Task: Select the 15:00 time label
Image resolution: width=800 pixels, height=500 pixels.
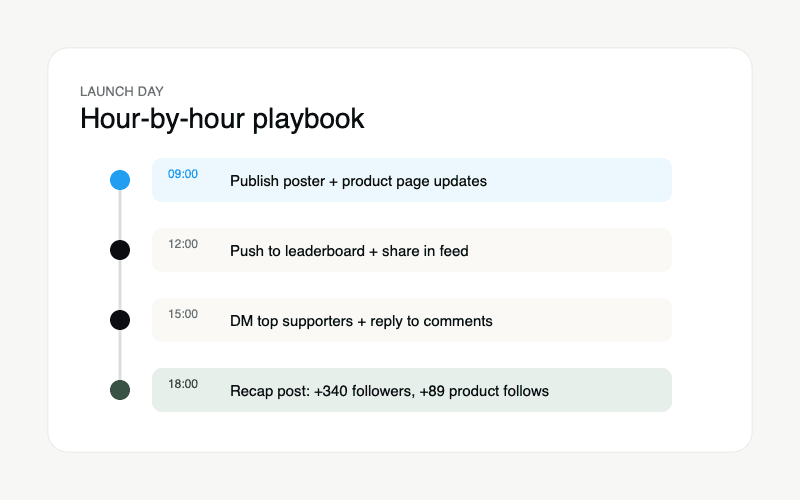Action: [183, 314]
